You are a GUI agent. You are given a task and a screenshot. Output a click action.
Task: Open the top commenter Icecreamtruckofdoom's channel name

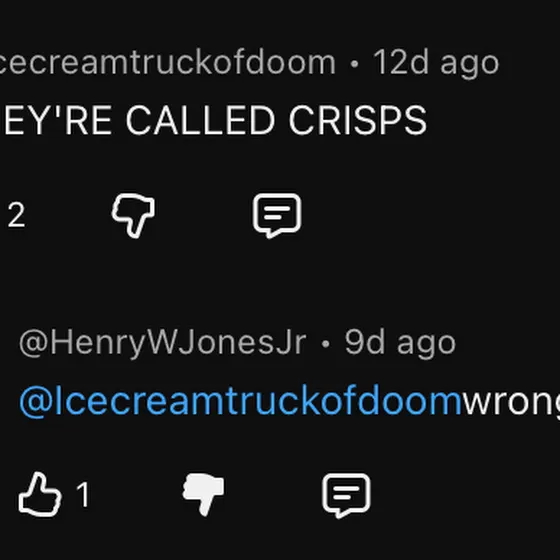[167, 63]
